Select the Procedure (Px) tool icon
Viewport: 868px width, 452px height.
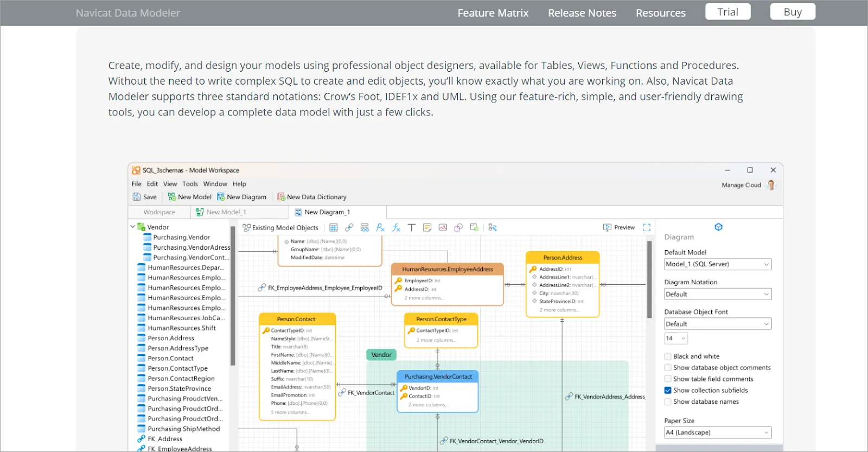click(380, 228)
